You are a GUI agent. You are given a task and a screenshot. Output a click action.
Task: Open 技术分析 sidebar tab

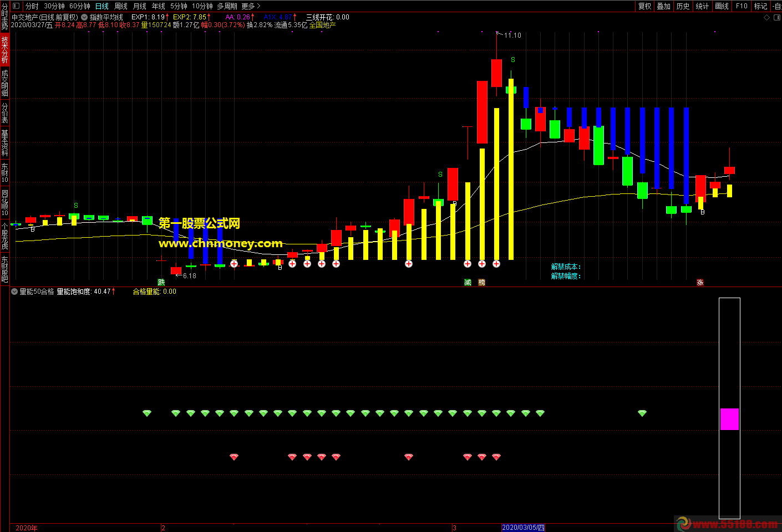4,50
